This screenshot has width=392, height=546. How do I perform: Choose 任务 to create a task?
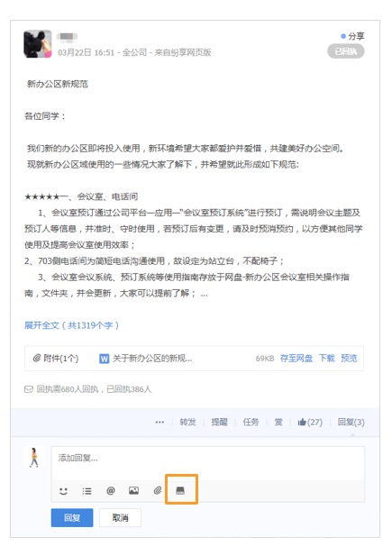251,422
